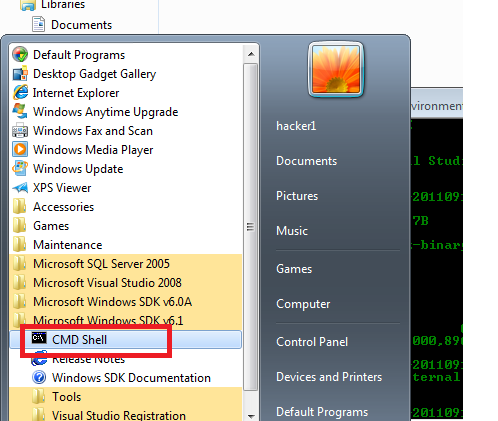This screenshot has width=498, height=421.
Task: Click the XPS Viewer icon
Action: pos(20,188)
